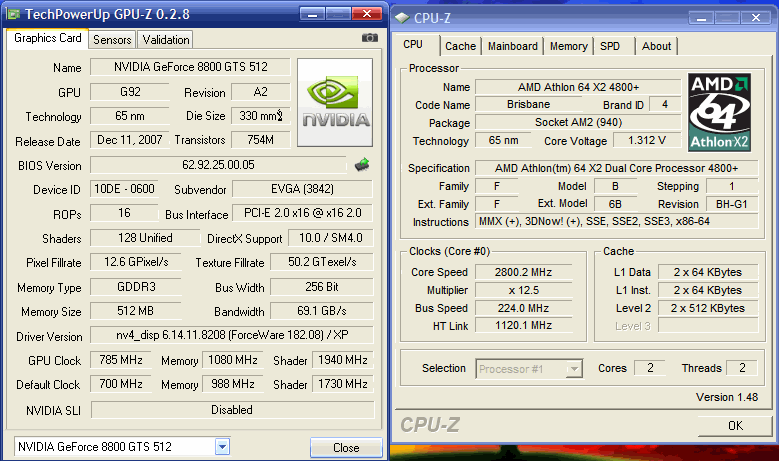Viewport: 779px width, 461px height.
Task: Click the Multiplier value x 12.5
Action: pos(524,290)
